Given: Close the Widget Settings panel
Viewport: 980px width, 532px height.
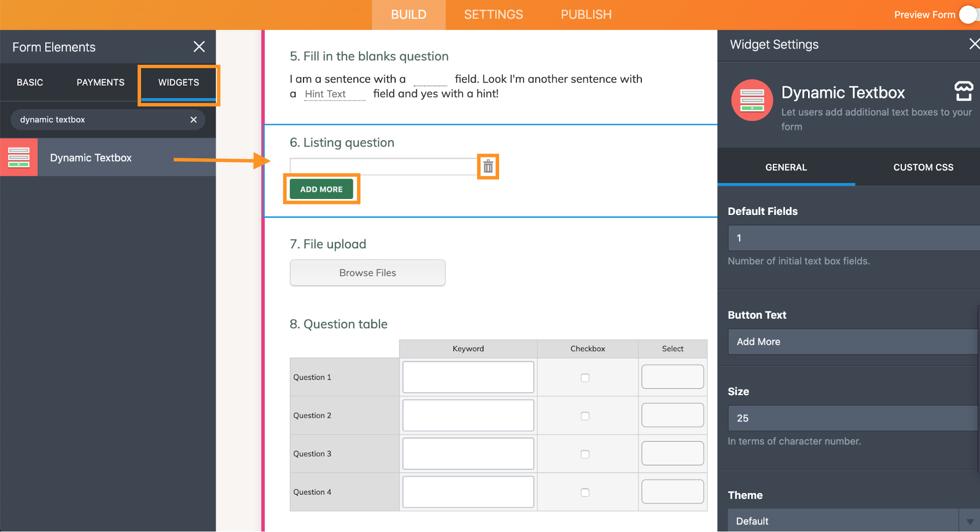Looking at the screenshot, I should coord(974,44).
